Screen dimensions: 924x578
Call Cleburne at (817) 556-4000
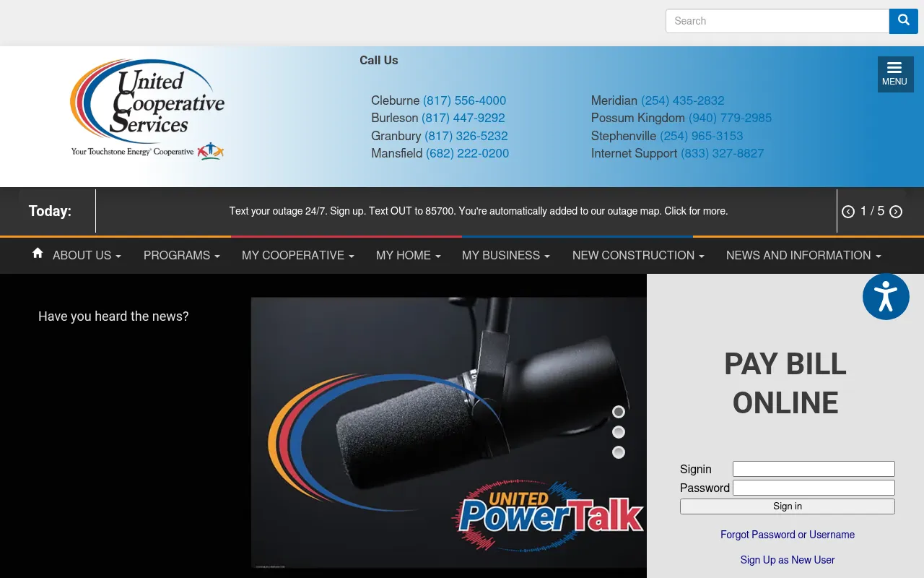point(464,100)
